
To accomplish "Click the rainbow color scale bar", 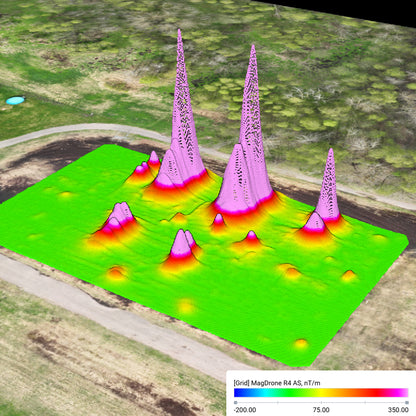I will pos(321,393).
